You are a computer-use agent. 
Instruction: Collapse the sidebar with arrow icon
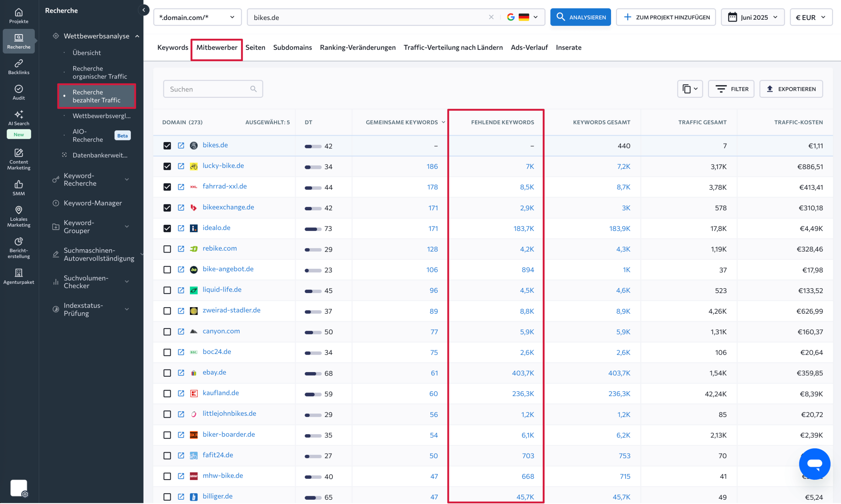(x=144, y=10)
